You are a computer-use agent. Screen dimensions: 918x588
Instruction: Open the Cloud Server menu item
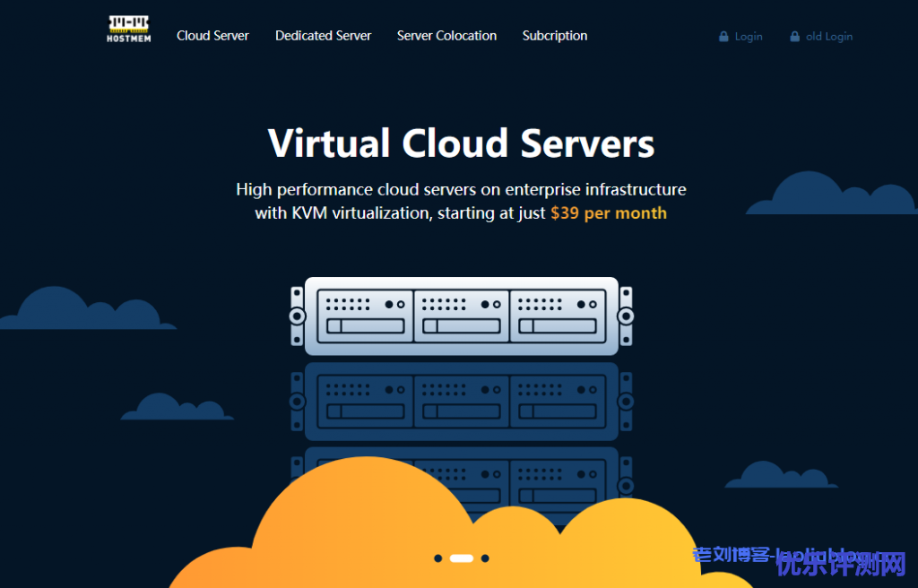point(212,36)
